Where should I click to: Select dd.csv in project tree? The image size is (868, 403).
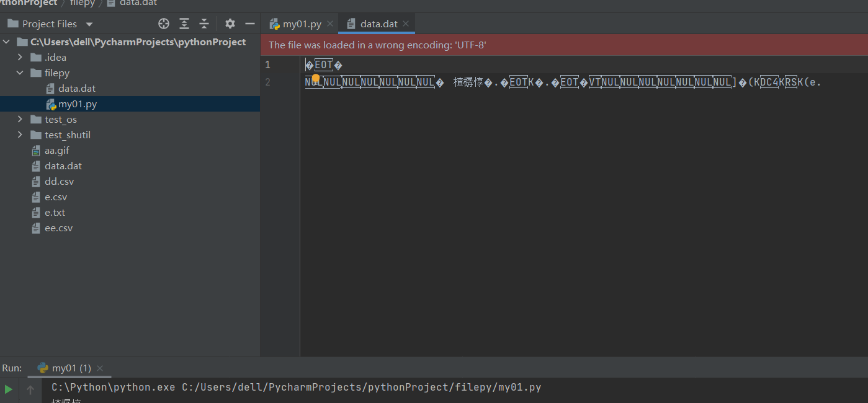[59, 182]
